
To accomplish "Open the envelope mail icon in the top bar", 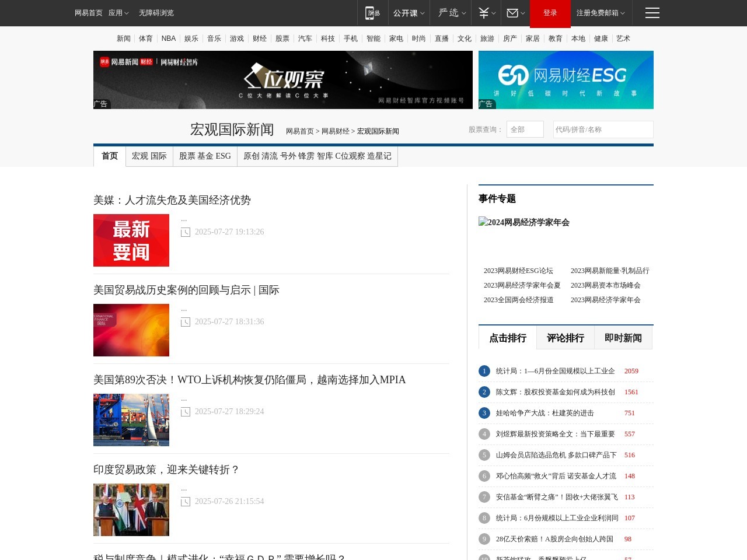I will click(512, 13).
